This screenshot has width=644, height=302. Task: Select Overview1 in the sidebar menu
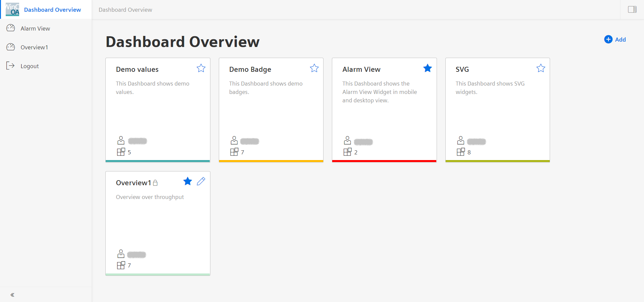coord(34,47)
